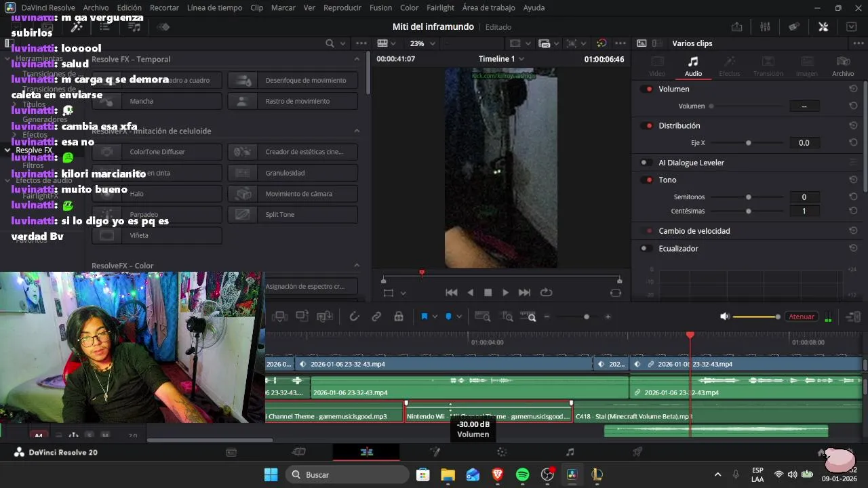Toggle the Volumen section switch

646,89
